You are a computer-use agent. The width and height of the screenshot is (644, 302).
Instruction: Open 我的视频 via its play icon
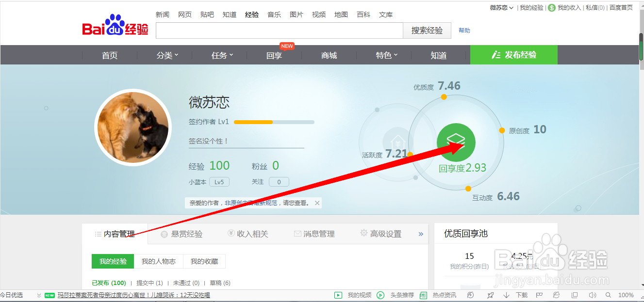338,295
